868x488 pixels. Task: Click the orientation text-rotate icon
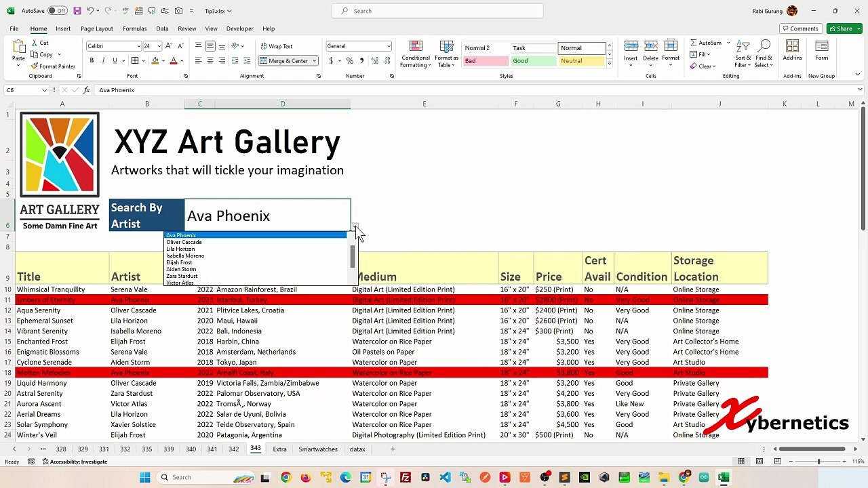tap(235, 46)
